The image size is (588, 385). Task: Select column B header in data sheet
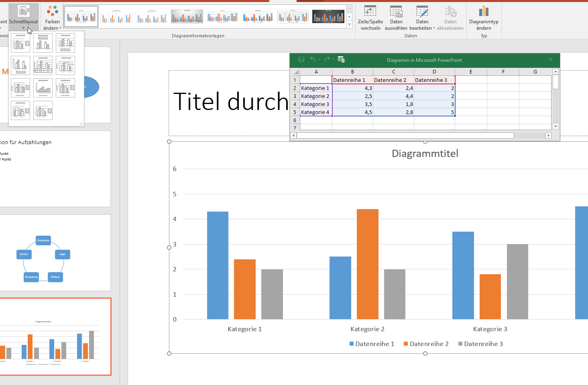pos(352,72)
